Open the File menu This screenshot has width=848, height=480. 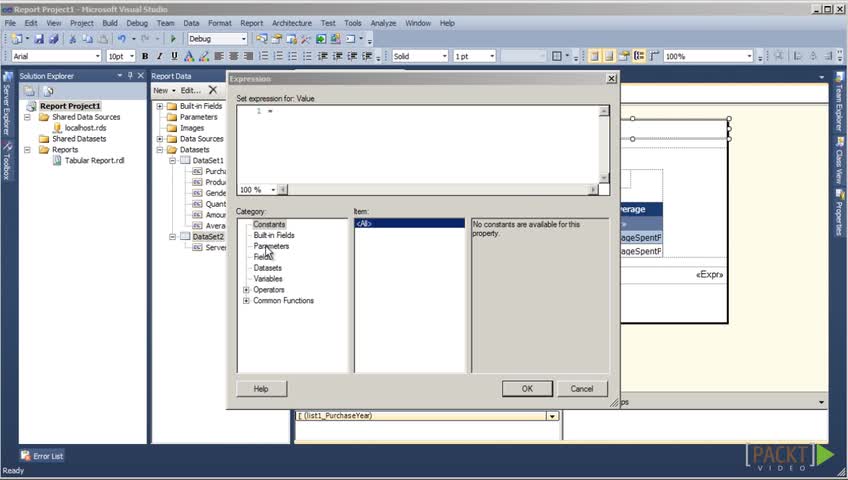(x=10, y=23)
